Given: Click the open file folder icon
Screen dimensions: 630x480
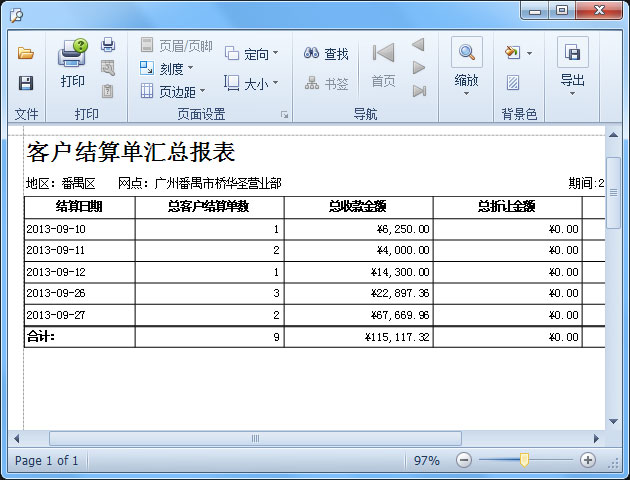Looking at the screenshot, I should click(26, 53).
